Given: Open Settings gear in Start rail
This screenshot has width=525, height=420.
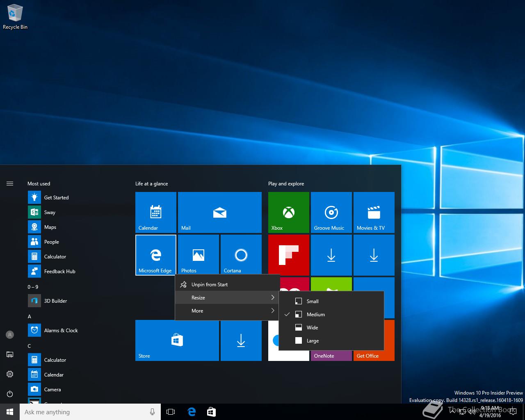Looking at the screenshot, I should (x=10, y=374).
